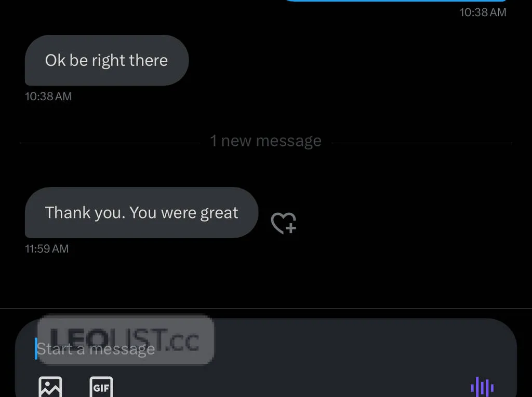Click the LEOLIST.cc watermark overlay
Image resolution: width=532 pixels, height=397 pixels.
(x=126, y=339)
